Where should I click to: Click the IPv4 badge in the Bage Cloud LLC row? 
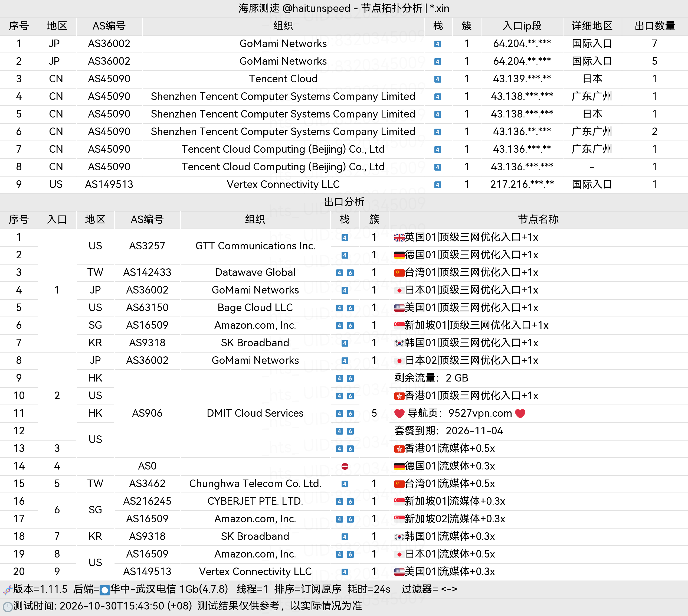click(x=339, y=308)
